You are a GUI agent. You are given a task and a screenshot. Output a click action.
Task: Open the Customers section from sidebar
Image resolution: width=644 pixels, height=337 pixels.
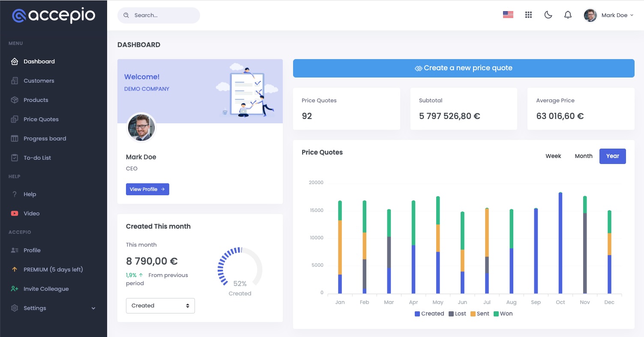coord(39,81)
